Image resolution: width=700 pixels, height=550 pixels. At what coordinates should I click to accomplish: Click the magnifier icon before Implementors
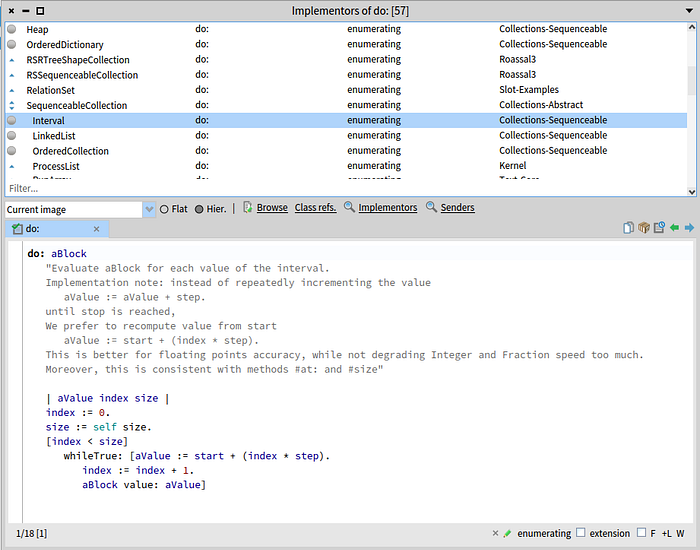(349, 207)
